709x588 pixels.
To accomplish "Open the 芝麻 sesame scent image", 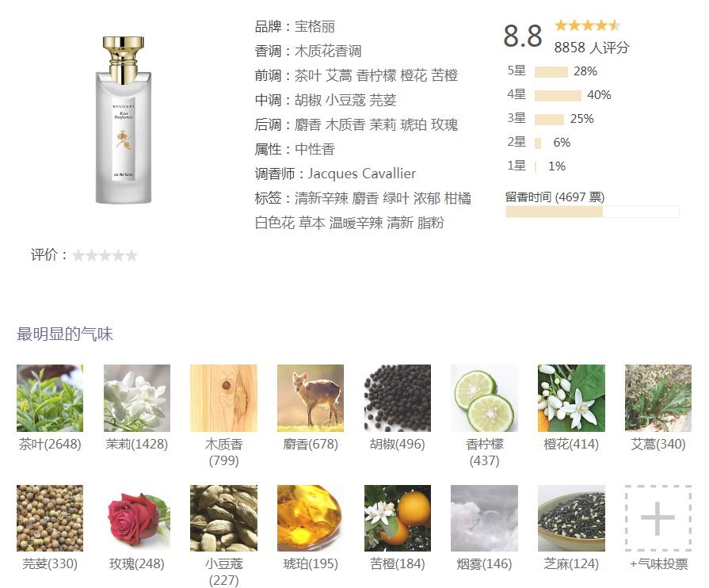I will pyautogui.click(x=571, y=518).
